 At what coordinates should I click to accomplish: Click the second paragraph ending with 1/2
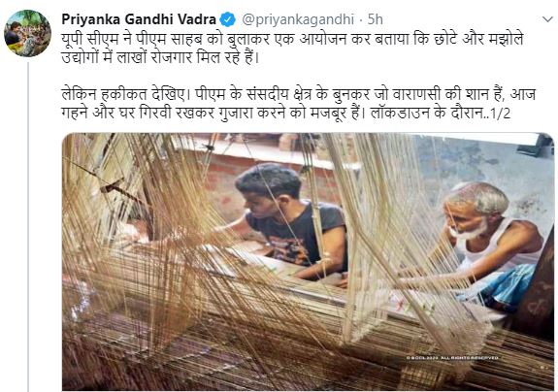[298, 104]
